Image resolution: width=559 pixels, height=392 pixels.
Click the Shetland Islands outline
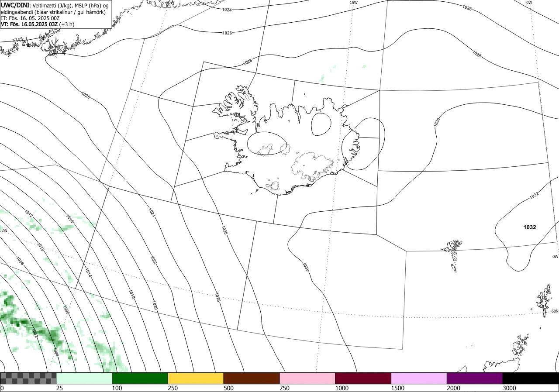(544, 300)
